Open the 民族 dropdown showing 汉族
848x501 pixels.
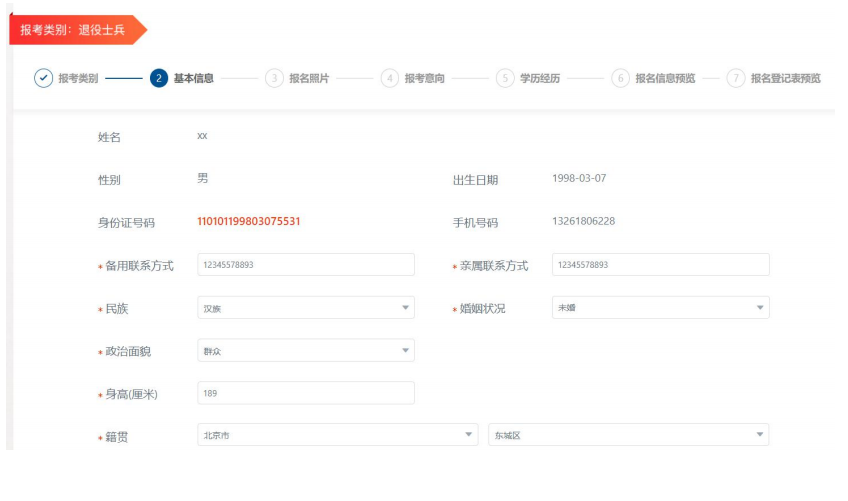[x=306, y=308]
